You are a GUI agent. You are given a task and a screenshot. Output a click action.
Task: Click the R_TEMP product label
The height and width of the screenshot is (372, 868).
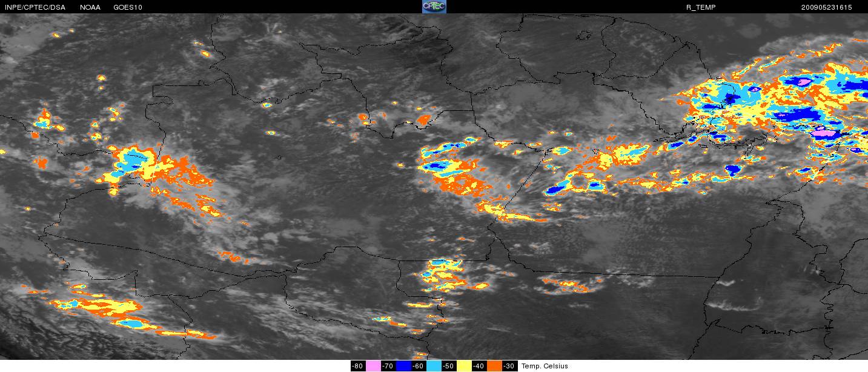coord(700,7)
